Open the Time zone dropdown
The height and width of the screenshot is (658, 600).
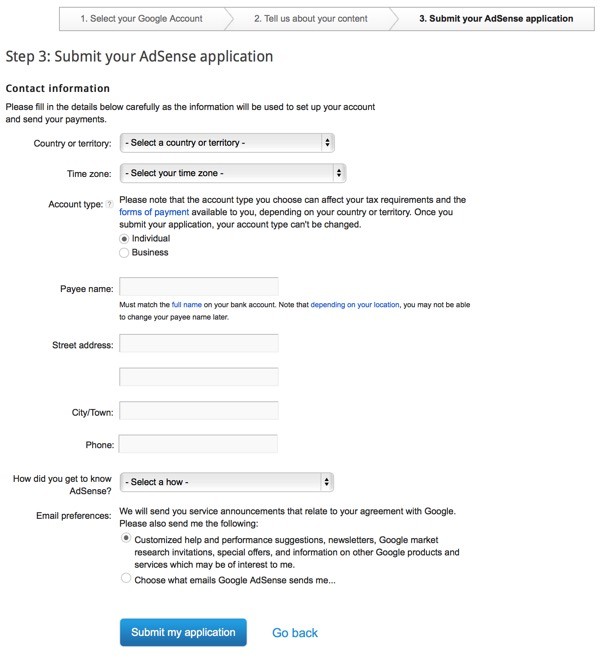click(x=233, y=173)
